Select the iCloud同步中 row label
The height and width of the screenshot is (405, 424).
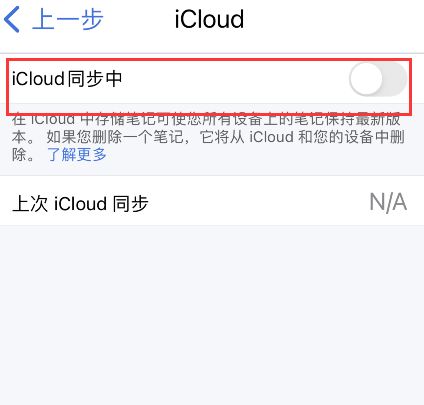[67, 79]
